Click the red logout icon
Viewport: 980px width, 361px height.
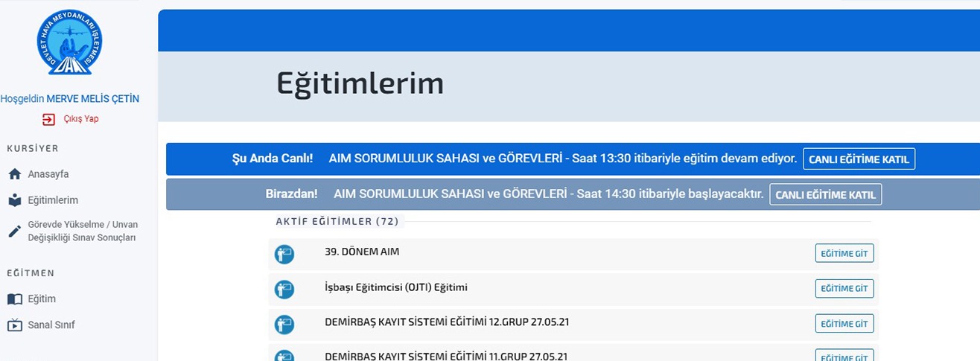(48, 119)
